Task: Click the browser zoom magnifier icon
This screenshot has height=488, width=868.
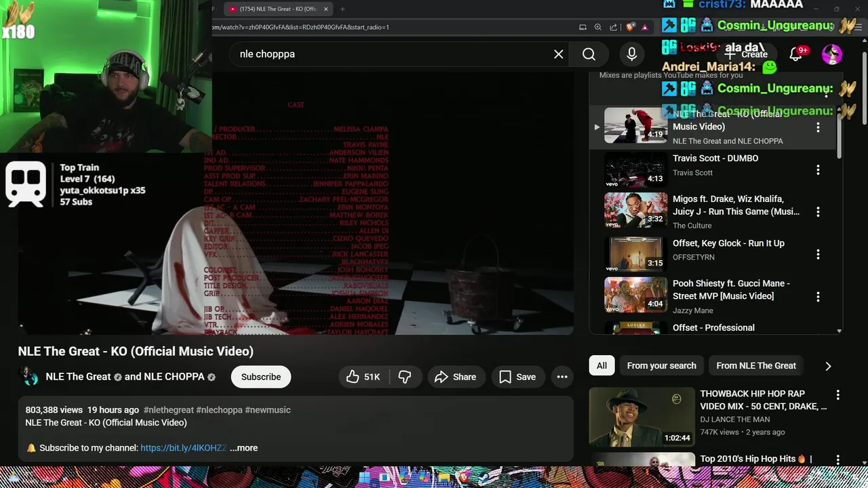Action: tap(597, 27)
